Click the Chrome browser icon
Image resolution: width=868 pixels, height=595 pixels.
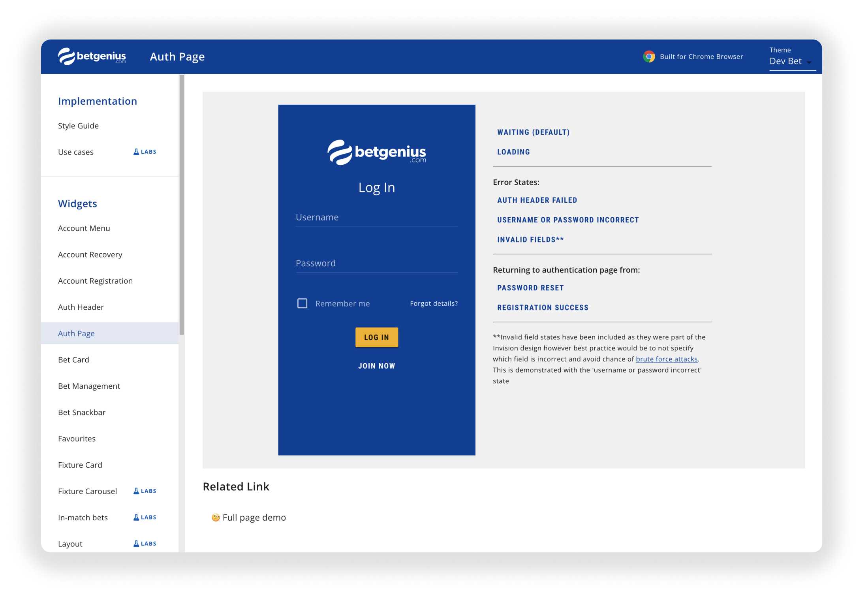coord(649,57)
